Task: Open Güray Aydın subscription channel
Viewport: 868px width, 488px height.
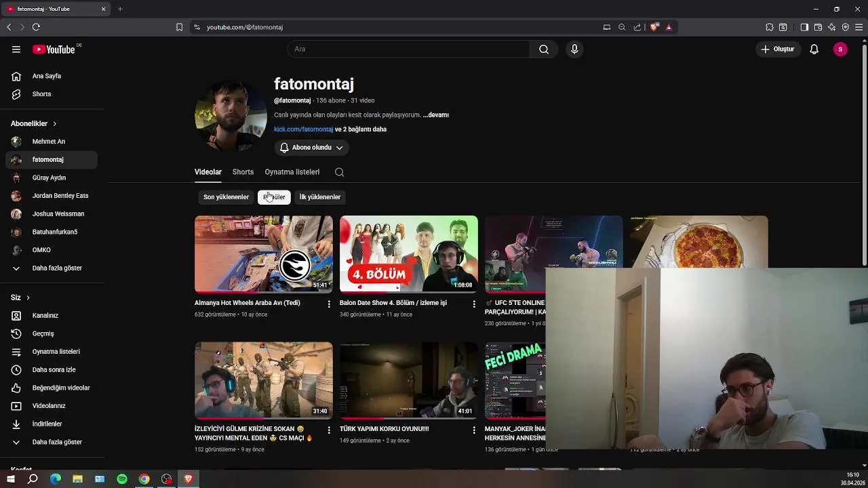Action: point(52,178)
